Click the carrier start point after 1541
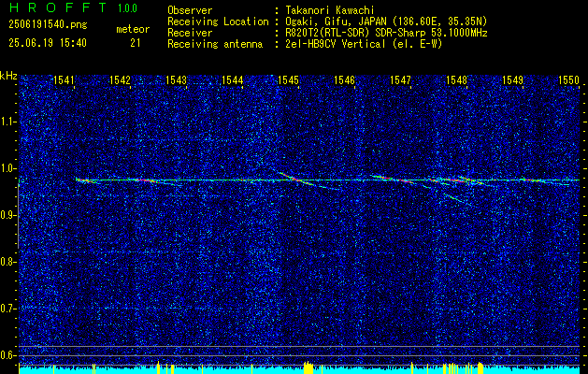The height and width of the screenshot is (374, 588). (x=77, y=180)
